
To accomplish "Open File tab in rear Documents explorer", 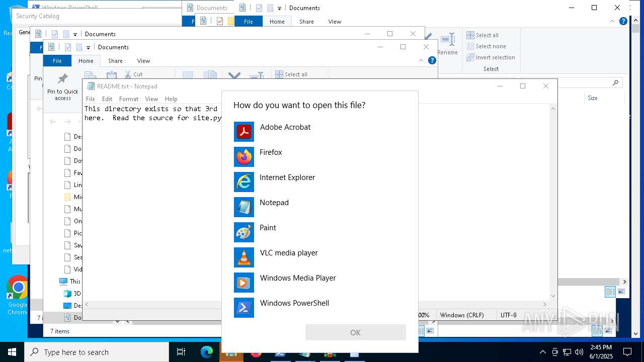I will [x=249, y=22].
